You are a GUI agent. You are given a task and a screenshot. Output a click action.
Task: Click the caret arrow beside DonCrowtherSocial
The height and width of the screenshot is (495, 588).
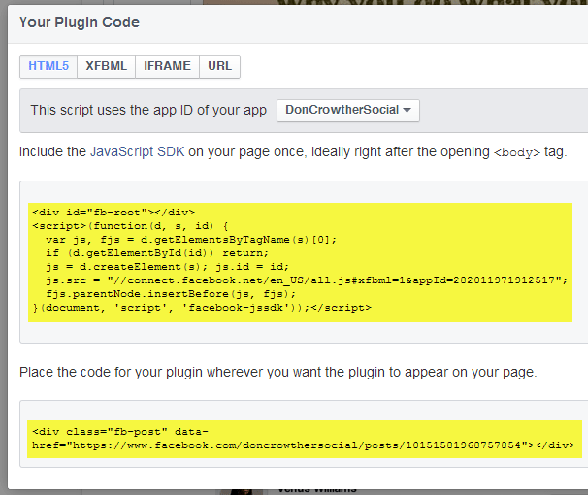(x=407, y=110)
